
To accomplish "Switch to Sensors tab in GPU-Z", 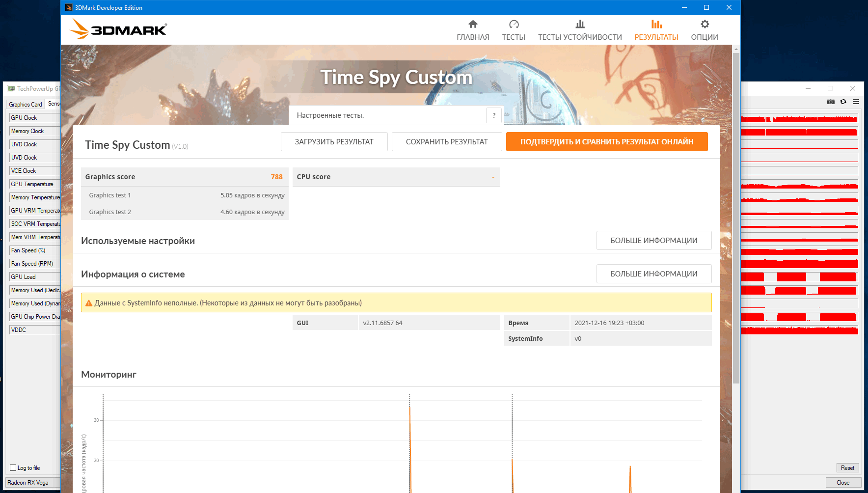I will pos(53,104).
